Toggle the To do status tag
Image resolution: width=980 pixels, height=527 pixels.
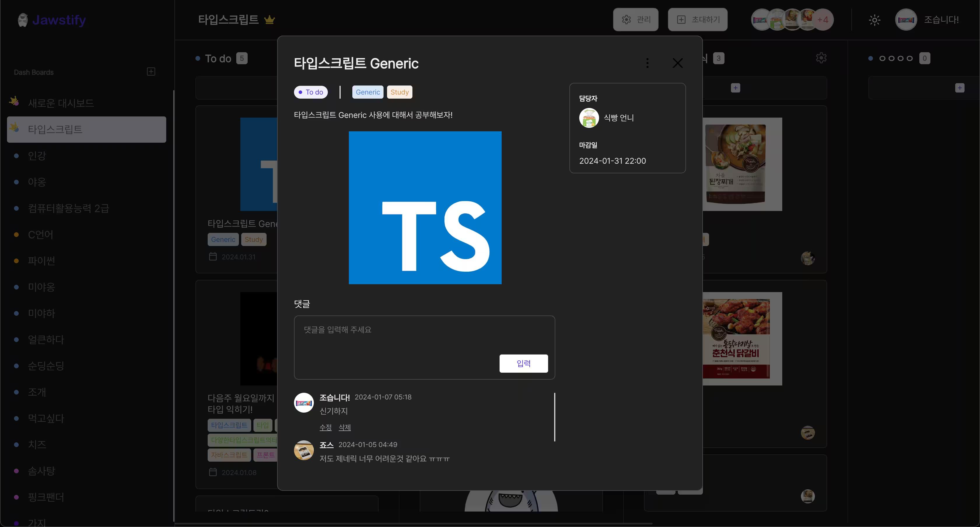(x=311, y=92)
